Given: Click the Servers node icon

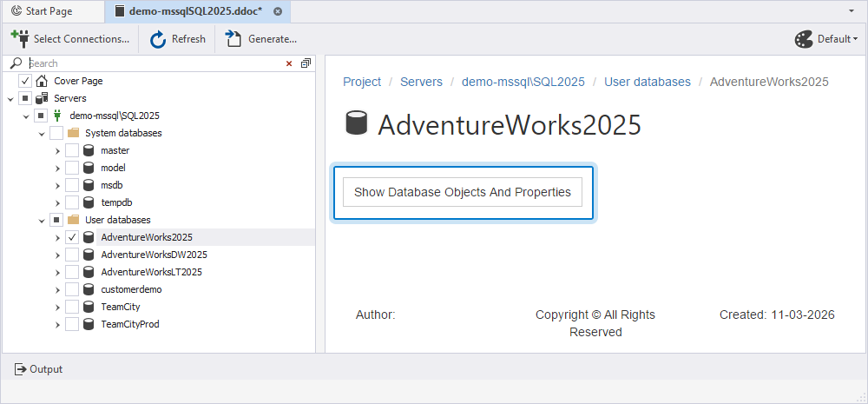Looking at the screenshot, I should [x=42, y=99].
